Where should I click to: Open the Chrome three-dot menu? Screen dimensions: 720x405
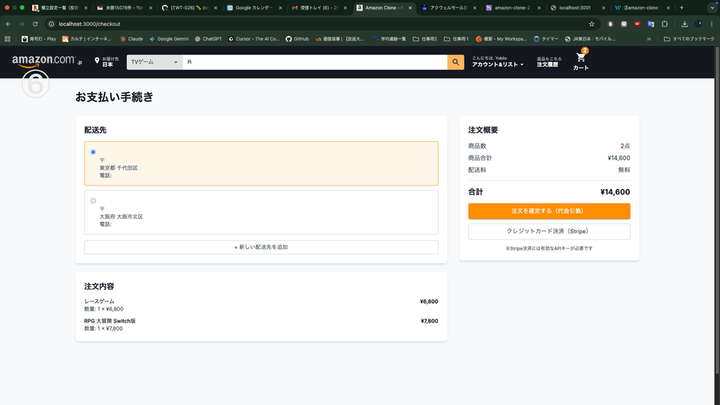712,24
